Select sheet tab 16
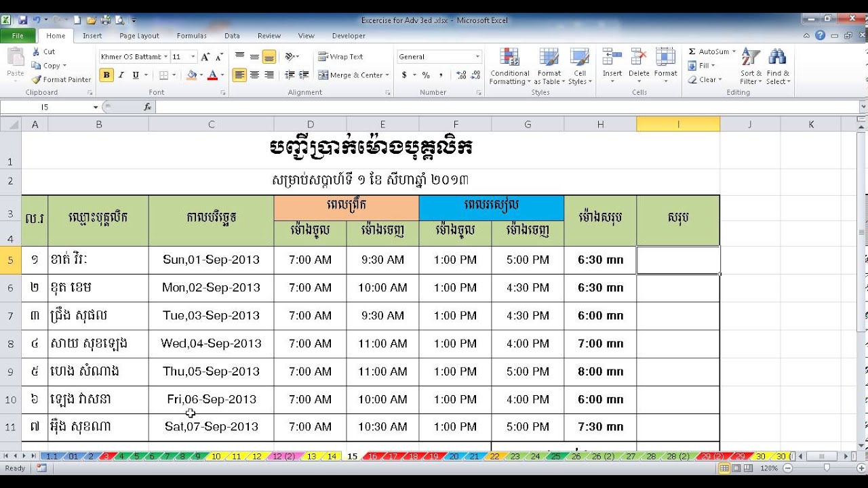The height and width of the screenshot is (488, 868). [373, 457]
